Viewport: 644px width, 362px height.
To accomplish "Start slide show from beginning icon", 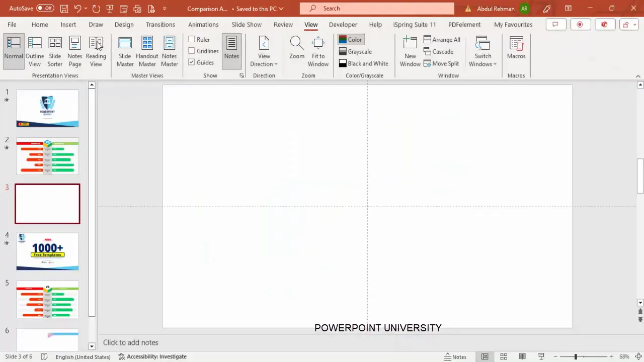I will pyautogui.click(x=110, y=9).
